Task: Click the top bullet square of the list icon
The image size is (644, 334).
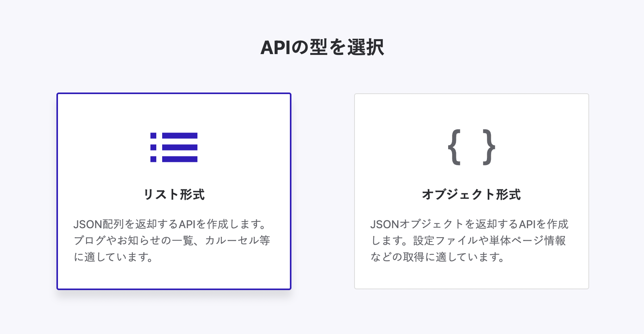Action: click(154, 136)
